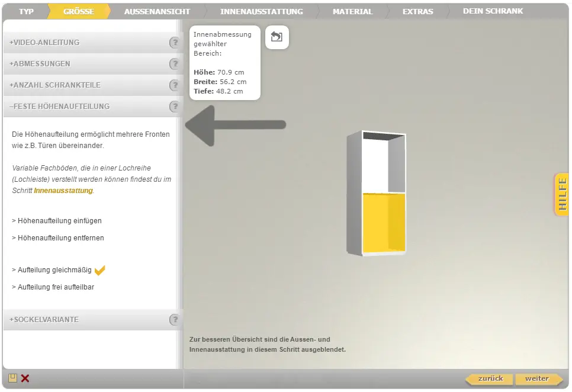Image resolution: width=572 pixels, height=392 pixels.
Task: Select the white upper cabinet compartment
Action: click(384, 164)
